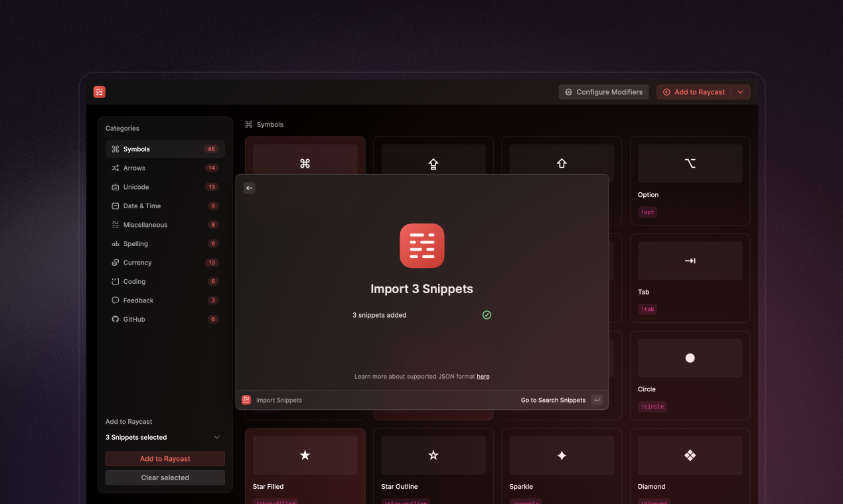843x504 pixels.
Task: Click the plus circle icon on Add to Raycast
Action: click(x=666, y=92)
